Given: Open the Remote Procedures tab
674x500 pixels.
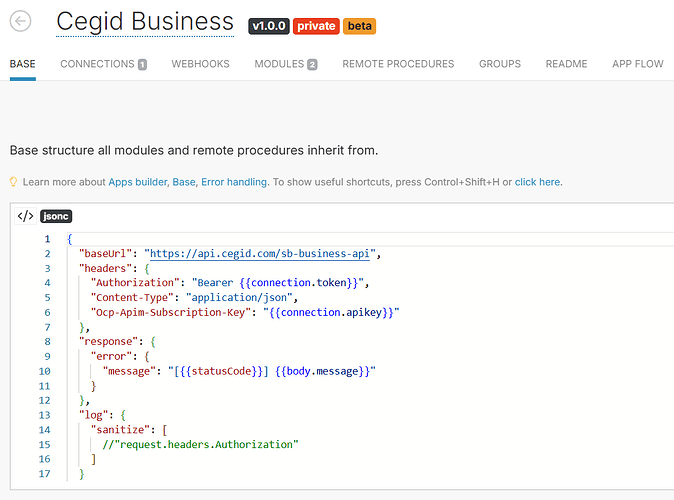Looking at the screenshot, I should (x=398, y=64).
